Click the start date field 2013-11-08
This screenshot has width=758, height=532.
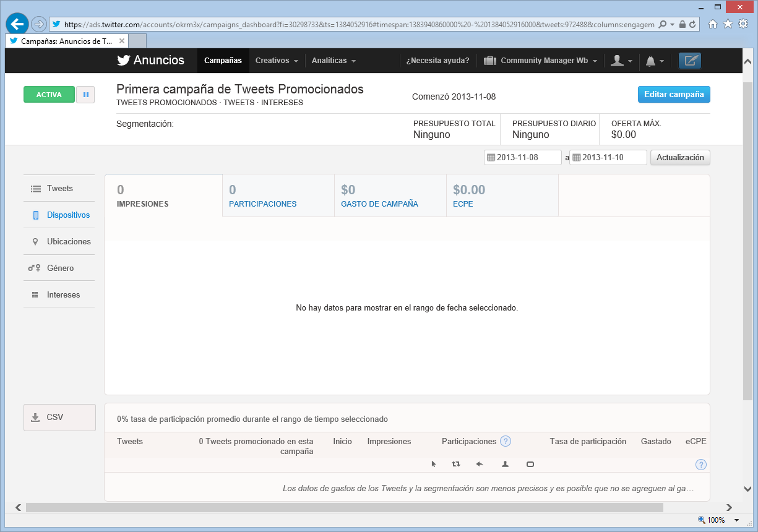pos(523,158)
